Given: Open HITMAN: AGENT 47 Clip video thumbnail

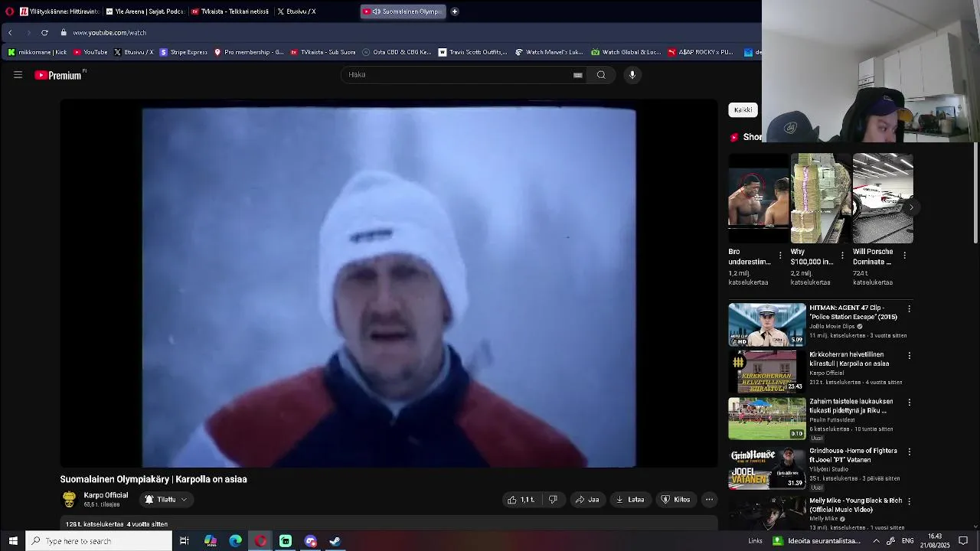Looking at the screenshot, I should [767, 324].
